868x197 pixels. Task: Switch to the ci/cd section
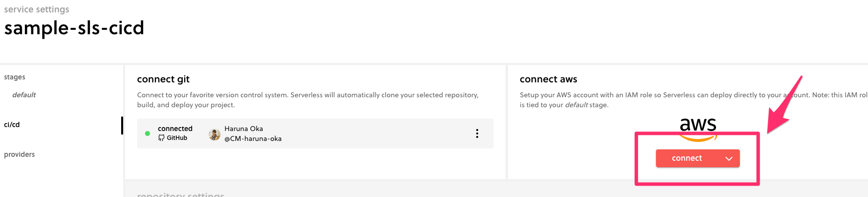click(x=12, y=125)
